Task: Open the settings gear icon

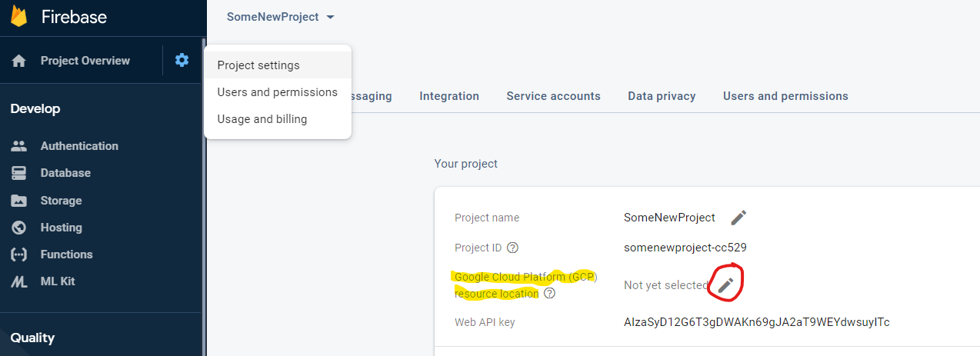Action: click(x=182, y=60)
